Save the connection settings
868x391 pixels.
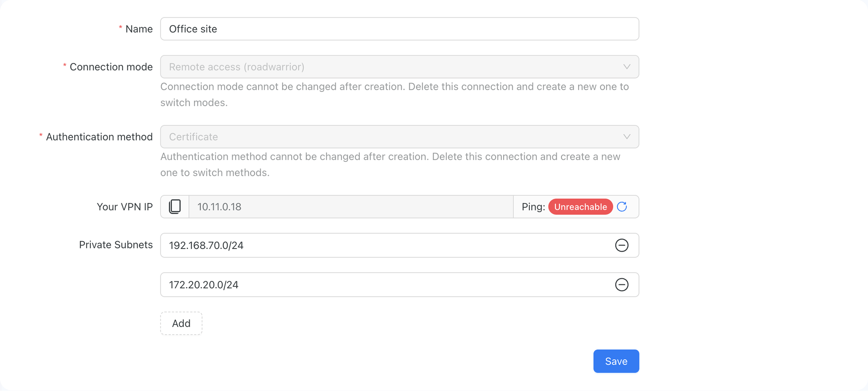pyautogui.click(x=616, y=361)
